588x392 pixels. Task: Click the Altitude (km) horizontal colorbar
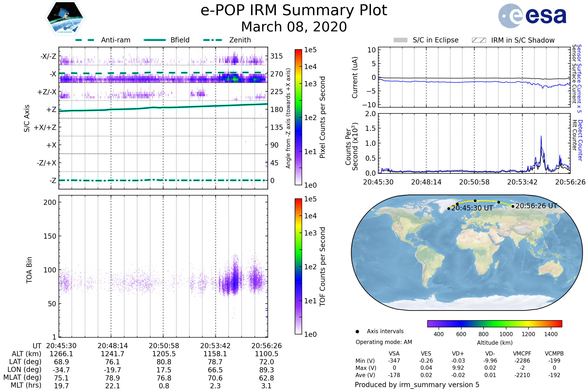pos(495,324)
